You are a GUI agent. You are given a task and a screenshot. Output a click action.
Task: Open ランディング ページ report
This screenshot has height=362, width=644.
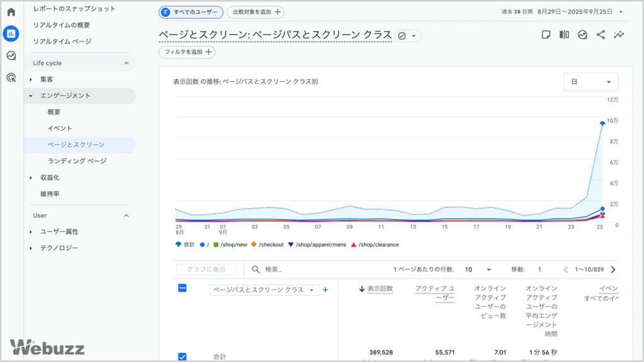(77, 161)
